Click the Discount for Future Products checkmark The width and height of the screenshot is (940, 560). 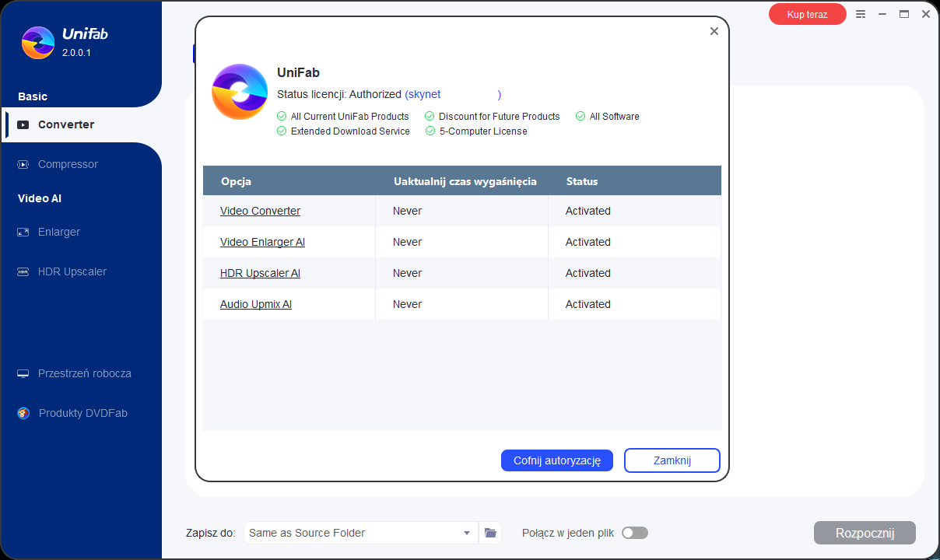[x=430, y=116]
